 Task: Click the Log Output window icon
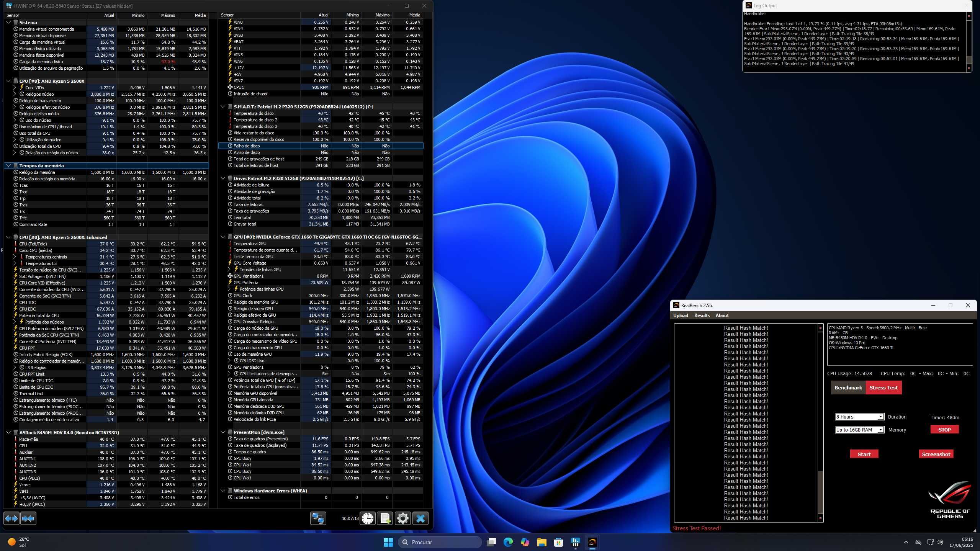[x=749, y=6]
